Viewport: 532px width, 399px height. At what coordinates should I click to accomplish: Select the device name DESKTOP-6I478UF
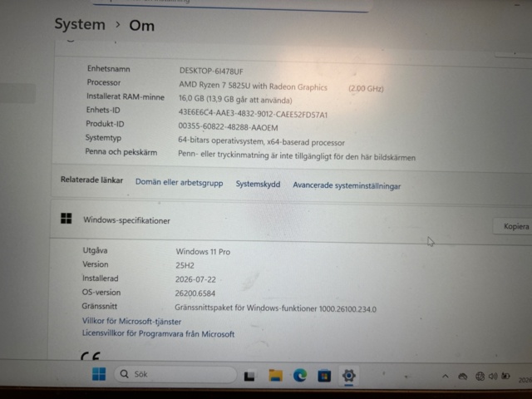[x=211, y=71]
